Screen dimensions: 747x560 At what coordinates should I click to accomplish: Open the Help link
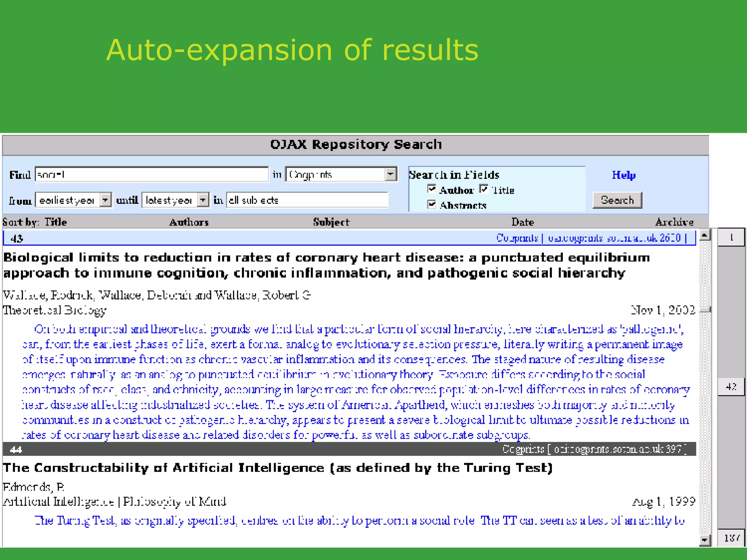tap(624, 175)
